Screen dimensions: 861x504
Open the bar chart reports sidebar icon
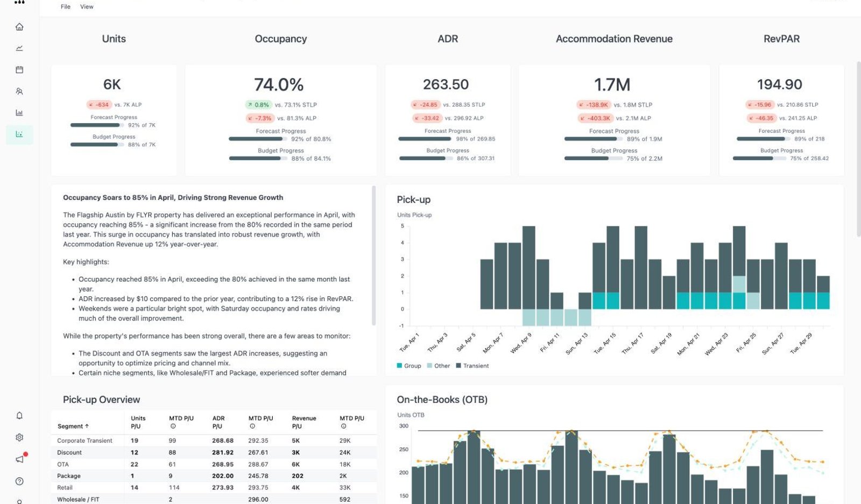pyautogui.click(x=19, y=113)
